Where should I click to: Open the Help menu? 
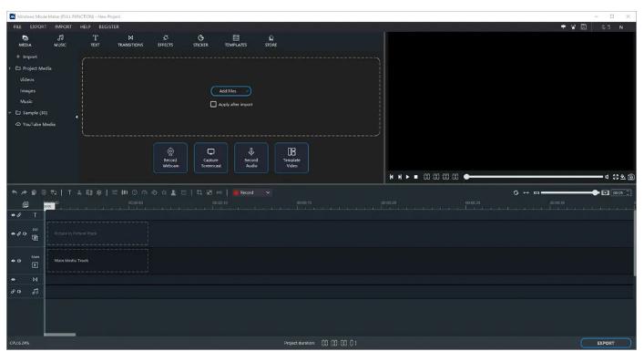(85, 26)
